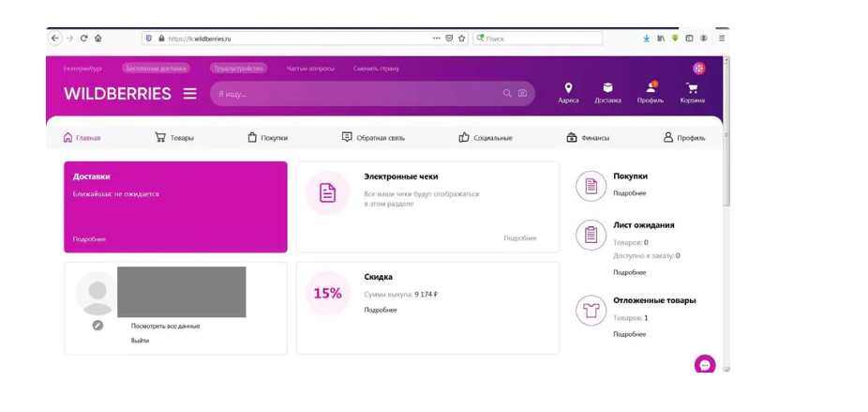
Task: Open the hamburger catalog menu beside logo
Action: coord(189,94)
